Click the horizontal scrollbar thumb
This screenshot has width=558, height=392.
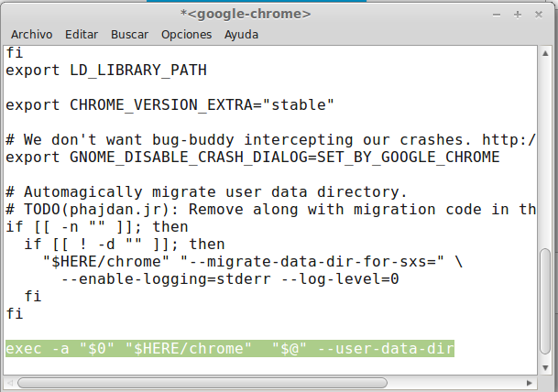(202, 383)
